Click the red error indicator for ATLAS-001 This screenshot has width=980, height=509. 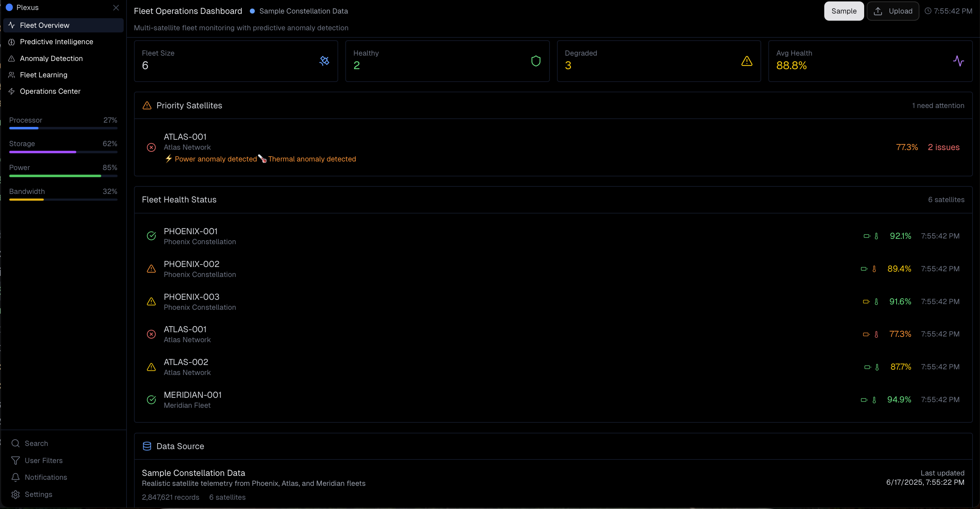coord(151,334)
